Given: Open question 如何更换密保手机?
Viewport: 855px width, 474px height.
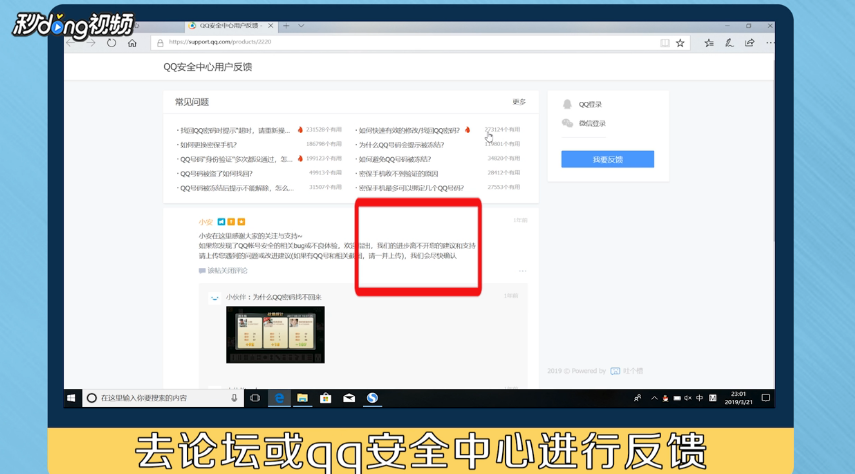Looking at the screenshot, I should coord(208,145).
